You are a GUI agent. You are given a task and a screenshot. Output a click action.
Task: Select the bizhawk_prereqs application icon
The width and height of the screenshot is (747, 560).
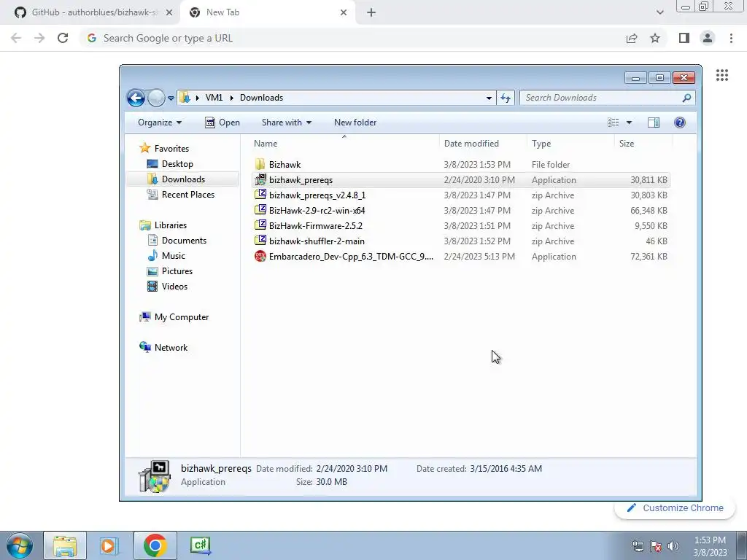[260, 179]
